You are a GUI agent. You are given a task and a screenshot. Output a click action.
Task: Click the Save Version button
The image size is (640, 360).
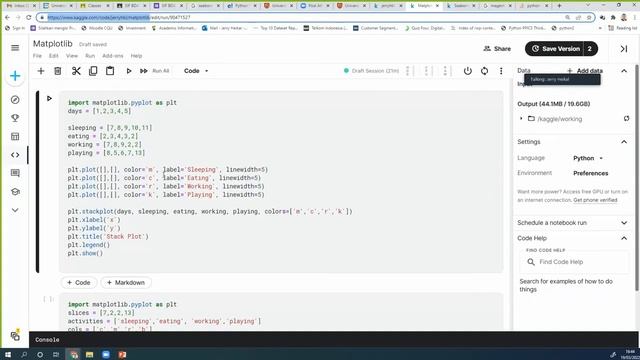click(x=555, y=49)
